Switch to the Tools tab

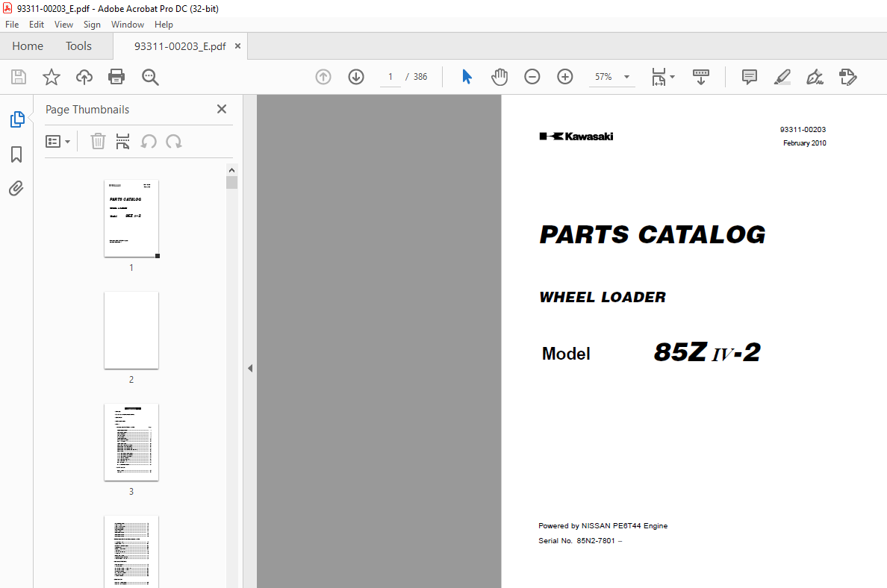pos(78,46)
